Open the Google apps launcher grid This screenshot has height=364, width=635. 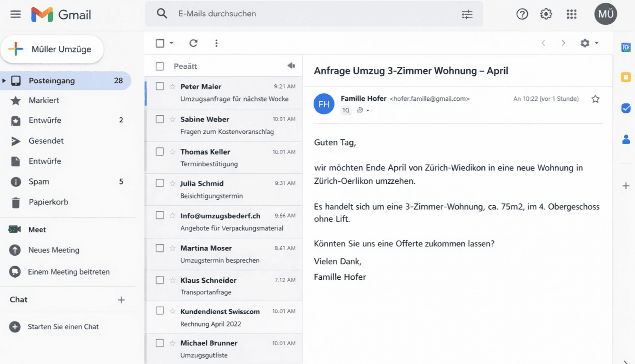[571, 14]
